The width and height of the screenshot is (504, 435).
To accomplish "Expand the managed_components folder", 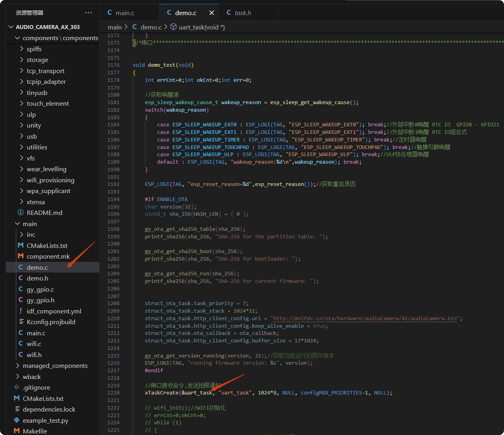I will (55, 365).
